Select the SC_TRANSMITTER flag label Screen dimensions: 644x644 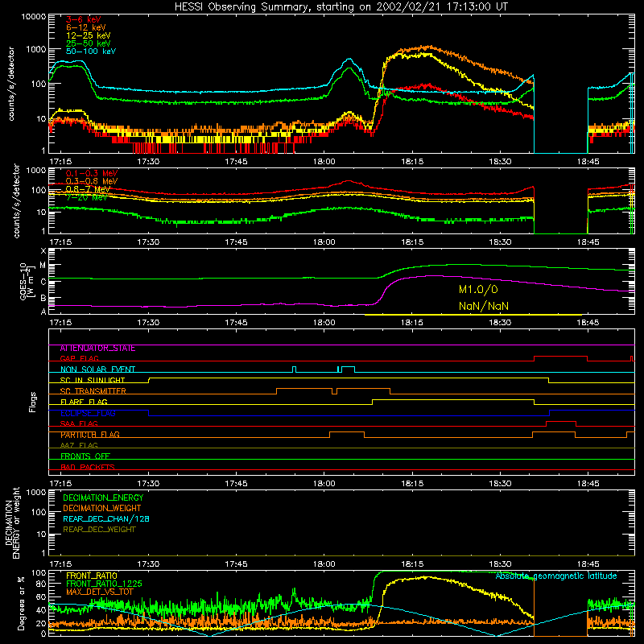pos(93,391)
